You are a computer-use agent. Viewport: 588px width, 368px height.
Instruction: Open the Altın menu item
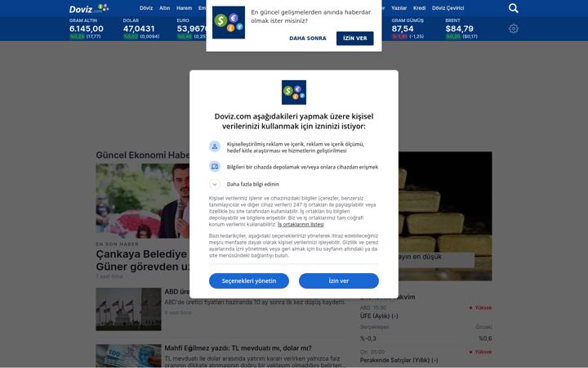(164, 8)
